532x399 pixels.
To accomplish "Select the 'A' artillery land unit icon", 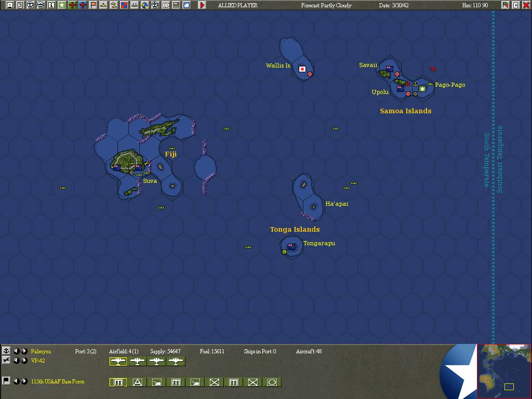I will click(137, 382).
